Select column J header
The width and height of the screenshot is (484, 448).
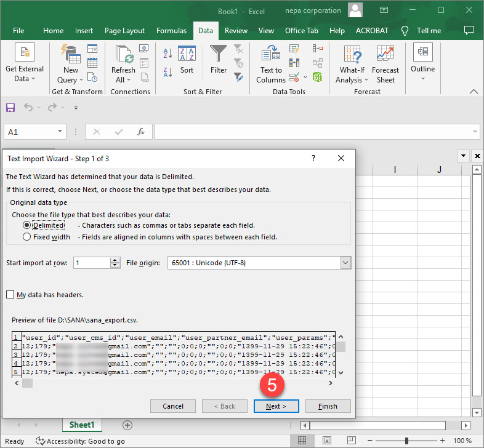[x=439, y=169]
